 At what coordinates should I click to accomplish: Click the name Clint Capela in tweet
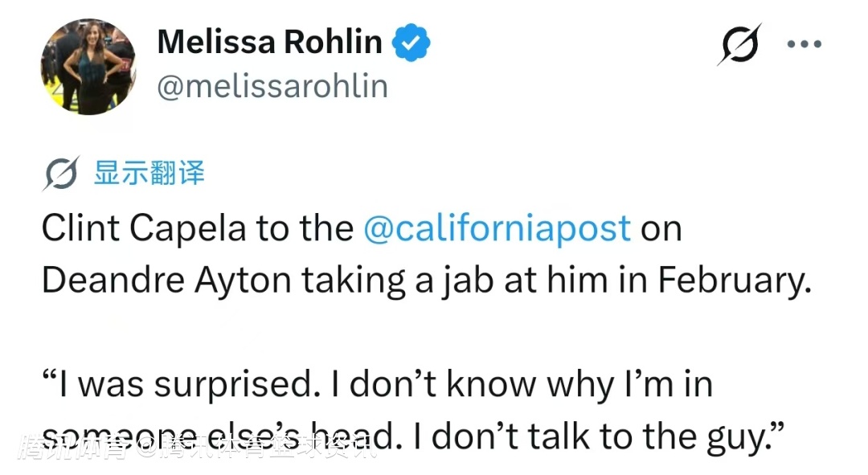click(x=145, y=229)
